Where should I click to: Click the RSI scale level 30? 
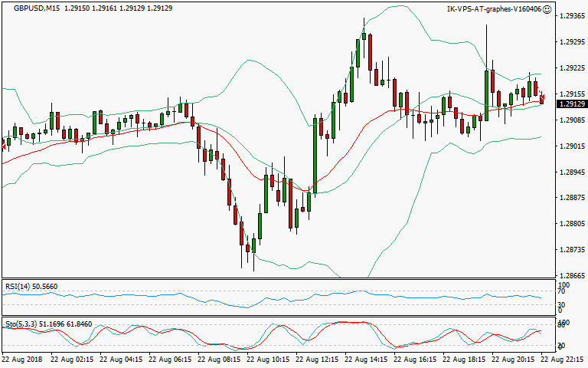point(561,304)
